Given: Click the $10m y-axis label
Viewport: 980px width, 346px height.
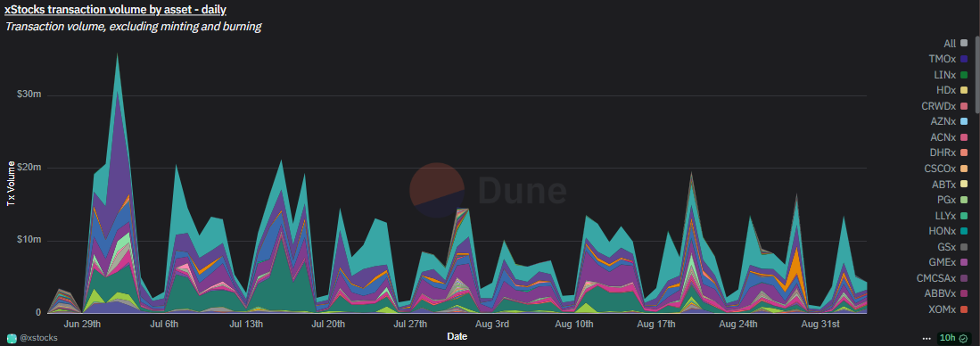Looking at the screenshot, I should 29,241.
